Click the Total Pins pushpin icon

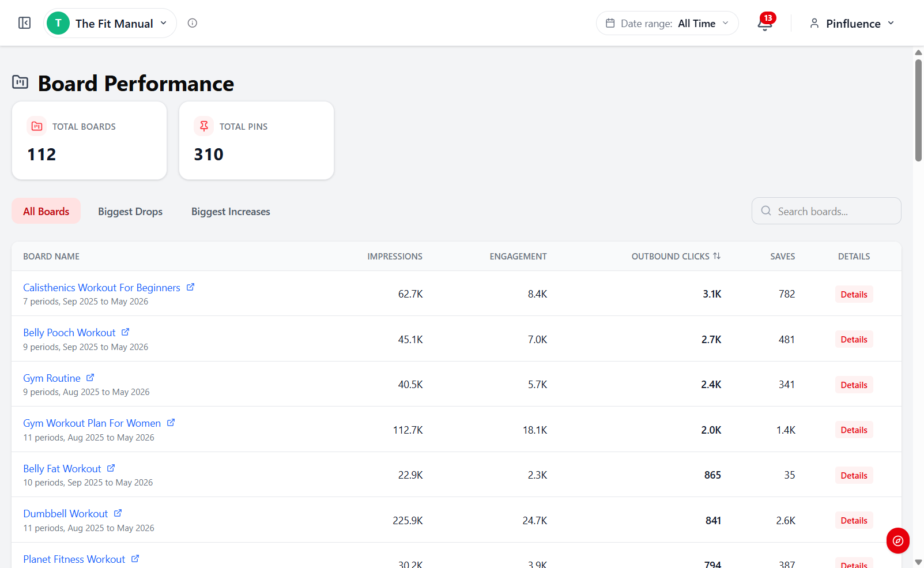(x=204, y=126)
